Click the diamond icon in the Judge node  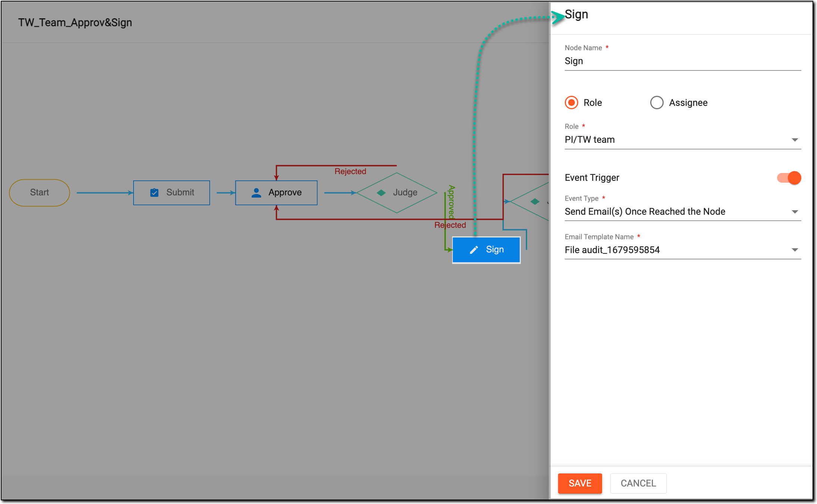click(x=381, y=193)
